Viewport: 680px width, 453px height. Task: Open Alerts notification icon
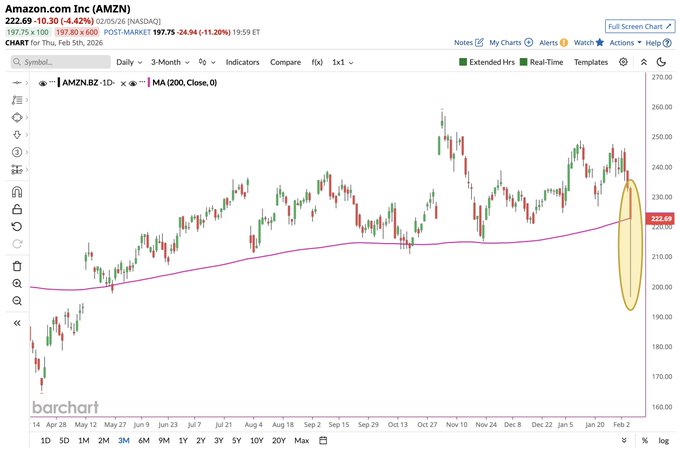click(564, 42)
